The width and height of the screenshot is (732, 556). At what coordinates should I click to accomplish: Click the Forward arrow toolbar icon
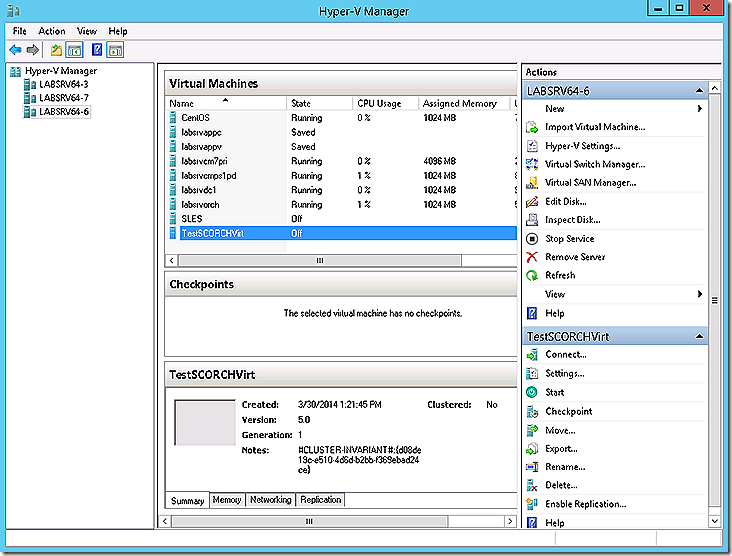click(32, 49)
